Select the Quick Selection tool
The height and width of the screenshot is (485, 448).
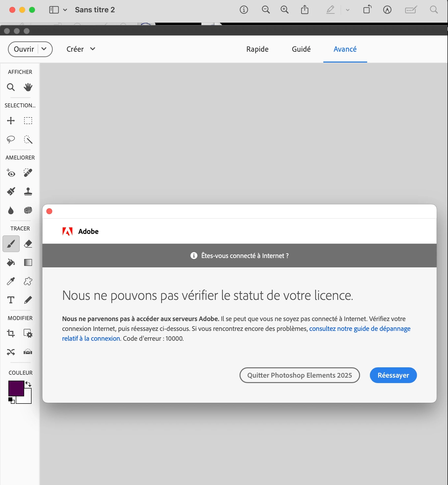pyautogui.click(x=28, y=140)
